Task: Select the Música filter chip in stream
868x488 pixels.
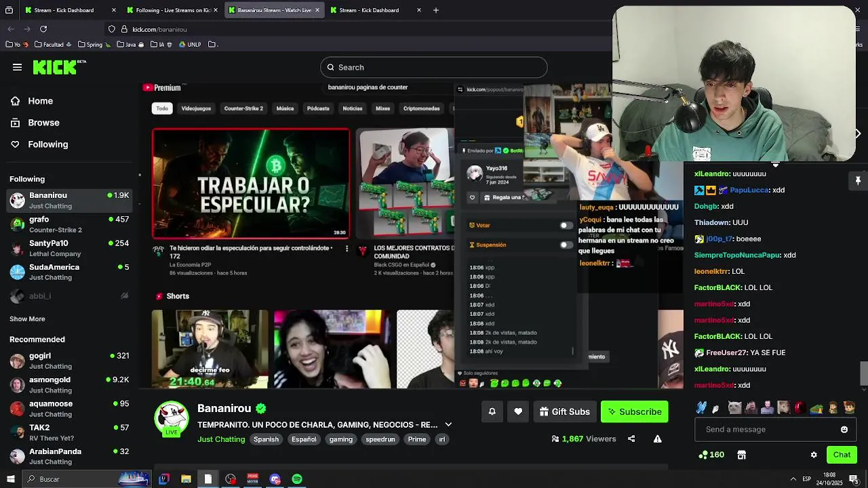Action: pos(285,108)
